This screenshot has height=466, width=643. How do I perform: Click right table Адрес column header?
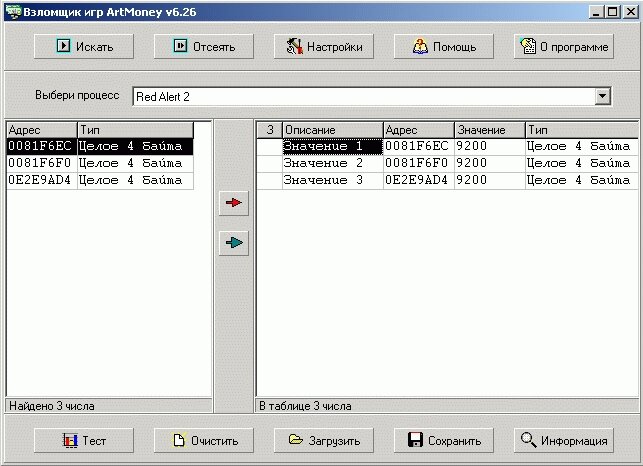tap(419, 130)
